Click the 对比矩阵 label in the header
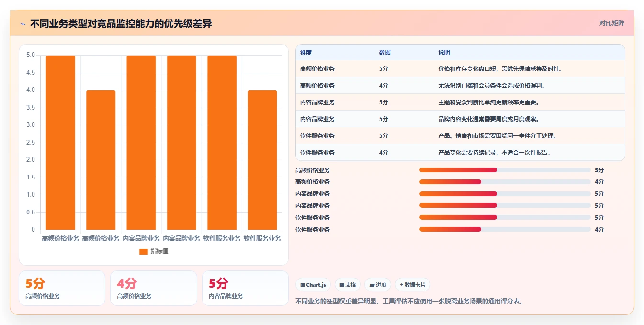 pyautogui.click(x=612, y=23)
